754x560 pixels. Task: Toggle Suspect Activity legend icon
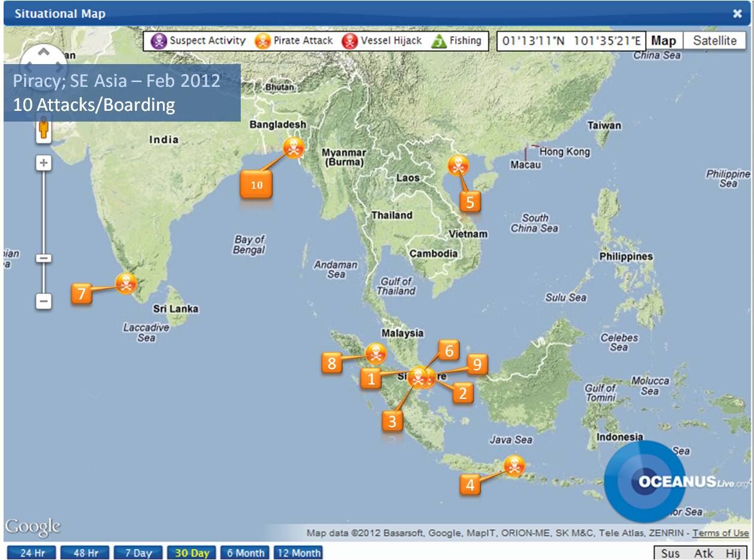[159, 41]
